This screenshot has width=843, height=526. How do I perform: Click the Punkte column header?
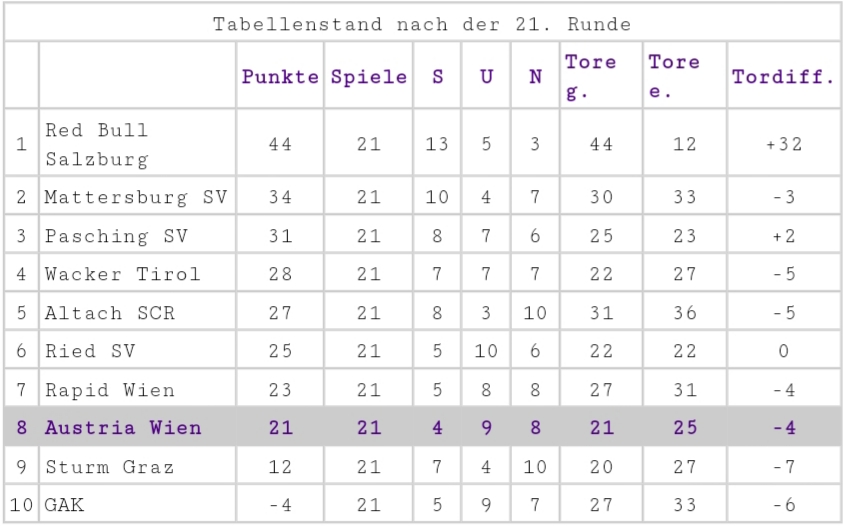280,76
